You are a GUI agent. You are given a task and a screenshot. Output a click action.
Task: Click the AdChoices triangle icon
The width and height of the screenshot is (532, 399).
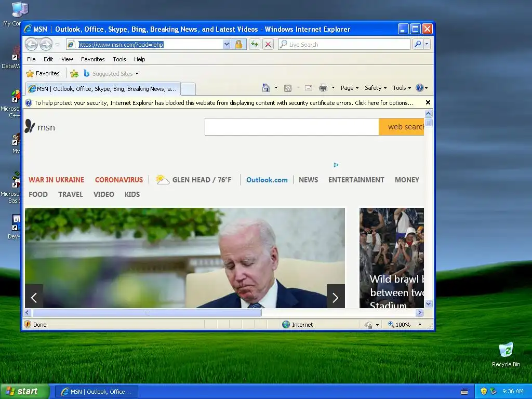[x=336, y=165]
